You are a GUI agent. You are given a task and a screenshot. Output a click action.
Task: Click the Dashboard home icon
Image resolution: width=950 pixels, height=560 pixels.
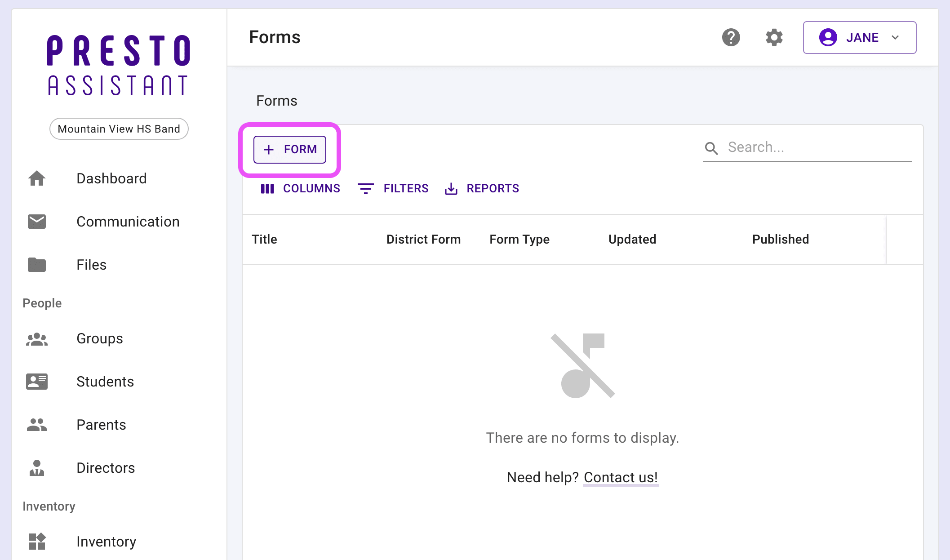point(37,178)
